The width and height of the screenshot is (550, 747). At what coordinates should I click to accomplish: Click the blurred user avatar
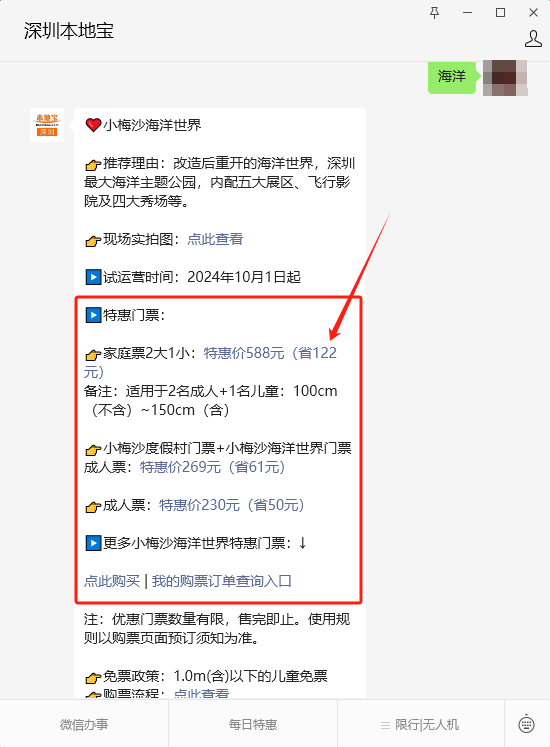tap(505, 78)
